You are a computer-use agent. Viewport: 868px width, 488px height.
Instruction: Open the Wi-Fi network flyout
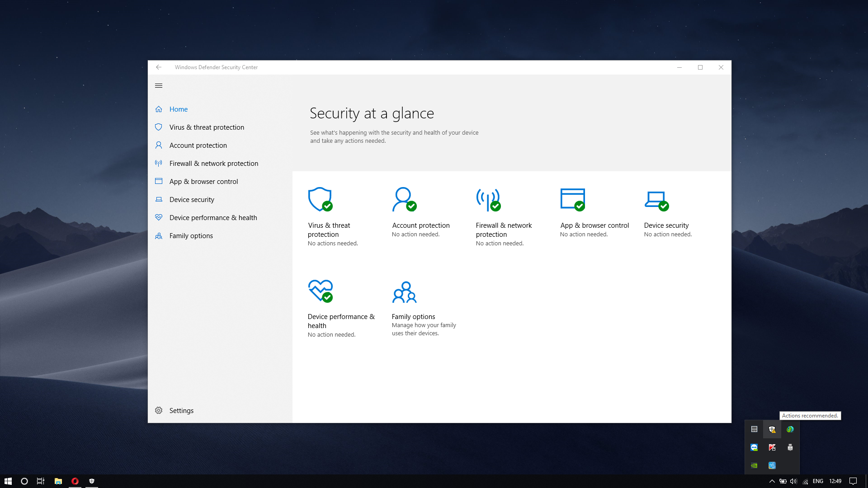coord(806,481)
